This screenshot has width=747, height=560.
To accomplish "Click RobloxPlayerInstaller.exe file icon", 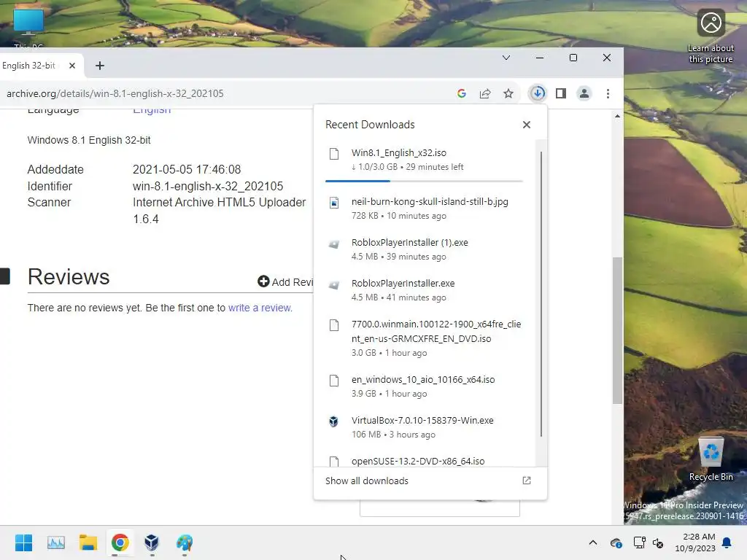I will point(334,285).
